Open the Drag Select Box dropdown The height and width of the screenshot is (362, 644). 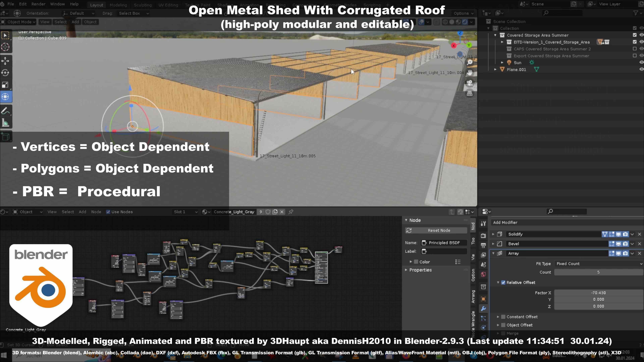(x=133, y=13)
